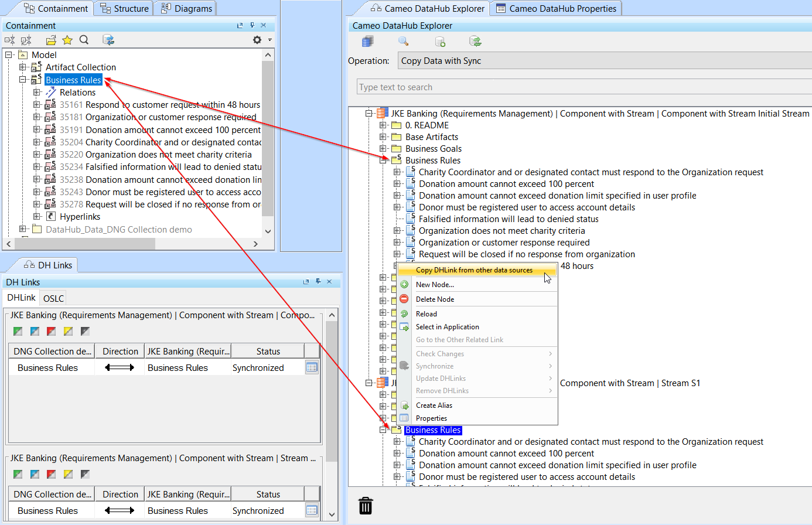Click the trash can icon below DataHub Explorer
The width and height of the screenshot is (812, 525).
coord(366,506)
